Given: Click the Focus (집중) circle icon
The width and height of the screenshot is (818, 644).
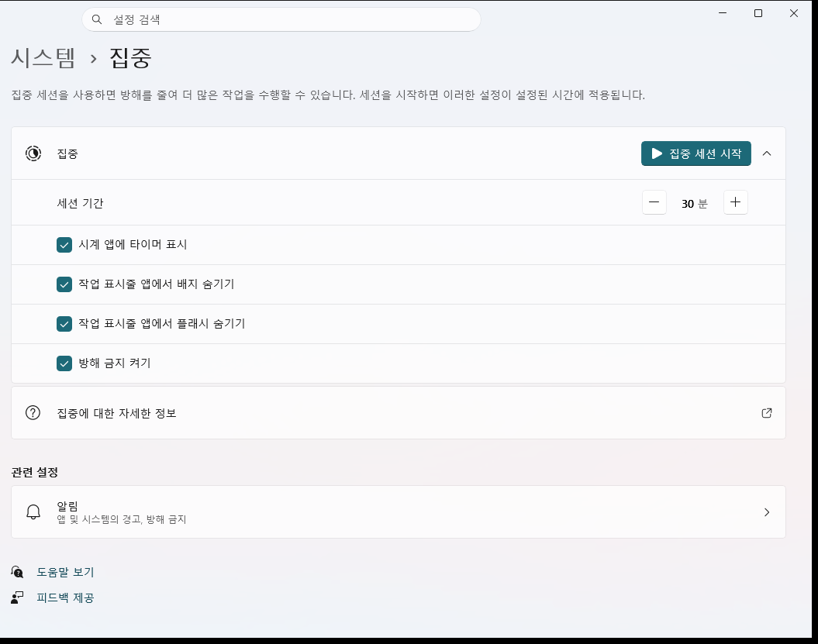Looking at the screenshot, I should point(33,153).
